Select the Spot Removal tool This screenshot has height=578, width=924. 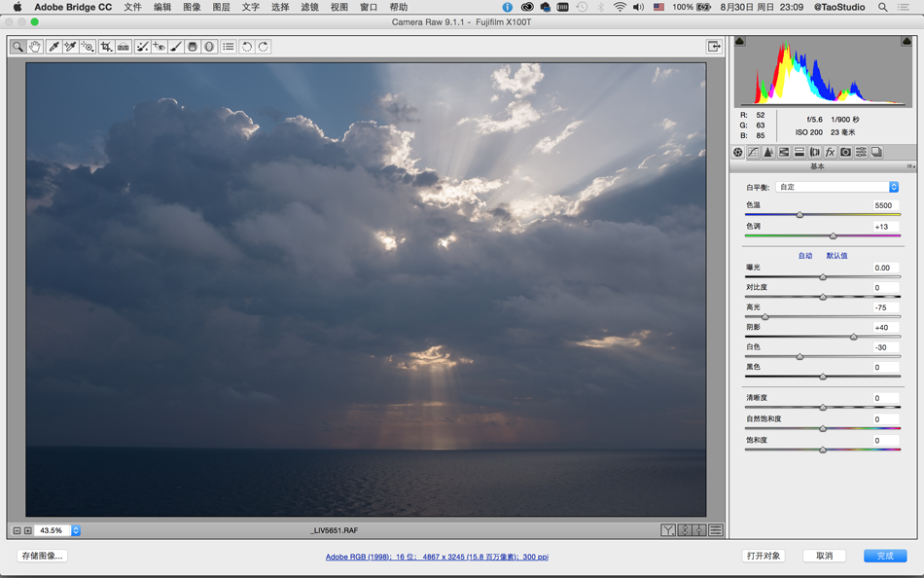(x=142, y=47)
